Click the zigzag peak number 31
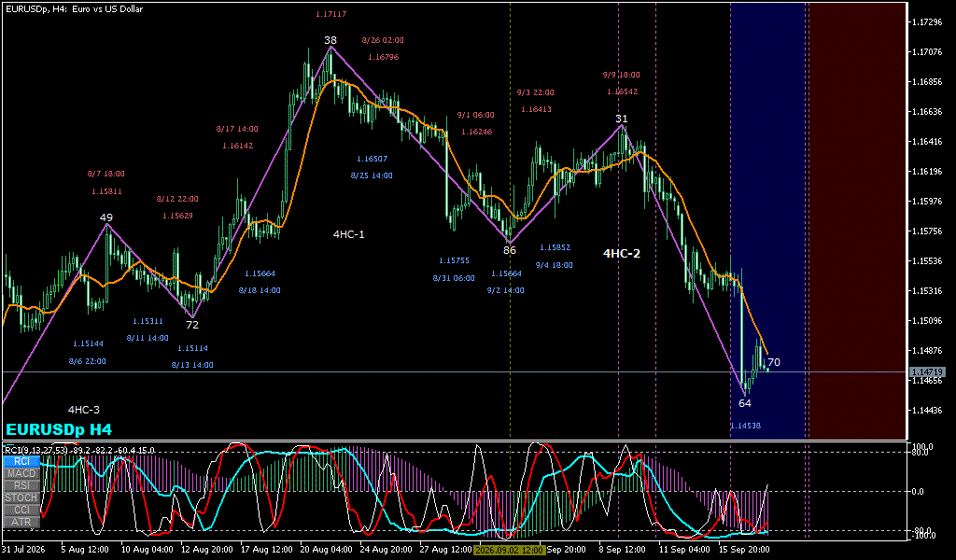956x560 pixels. (x=621, y=119)
